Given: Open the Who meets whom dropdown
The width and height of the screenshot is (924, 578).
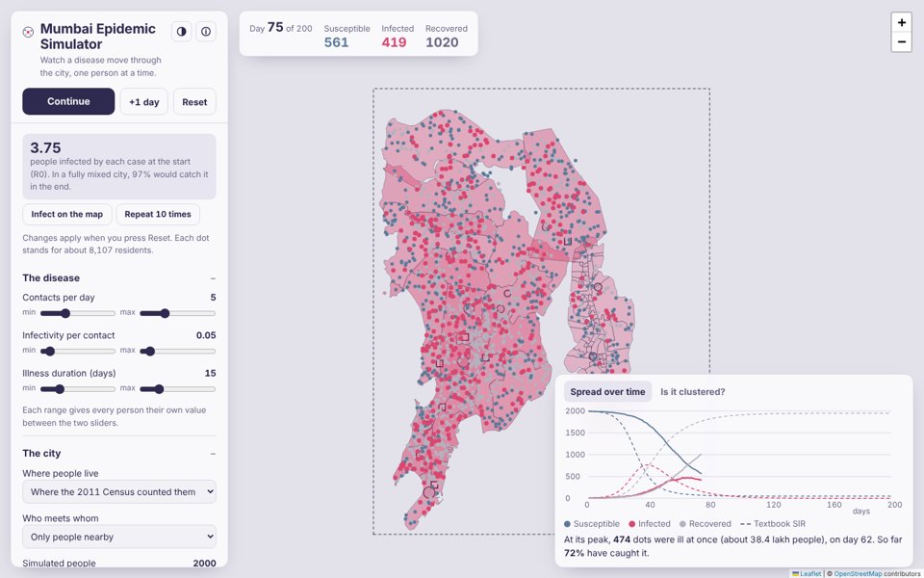Looking at the screenshot, I should point(119,537).
